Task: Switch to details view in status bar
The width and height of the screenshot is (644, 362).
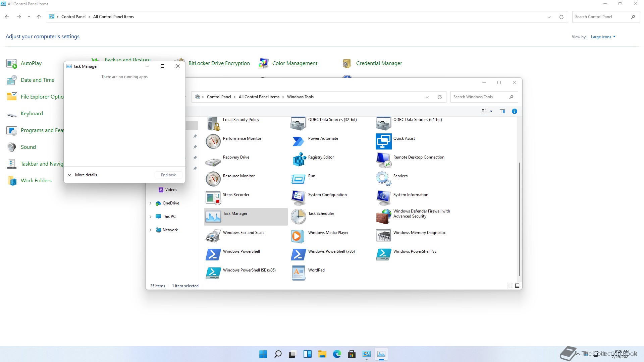Action: coord(509,286)
